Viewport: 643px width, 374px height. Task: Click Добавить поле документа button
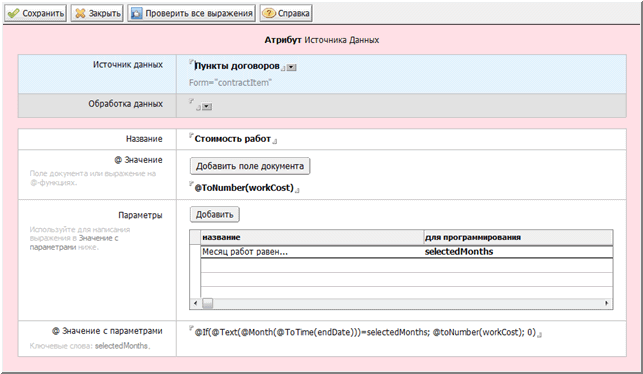coord(250,166)
